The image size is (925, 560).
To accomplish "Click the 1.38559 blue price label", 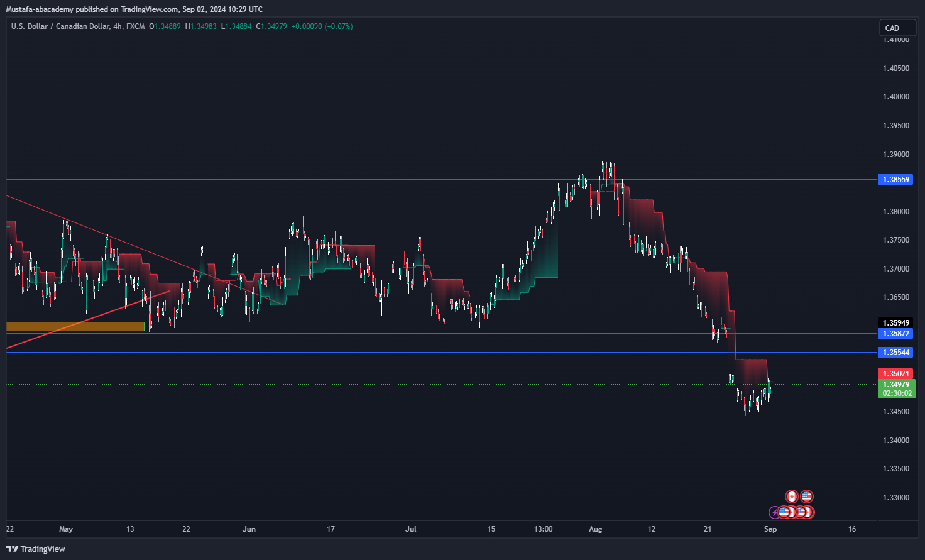I will pos(896,180).
